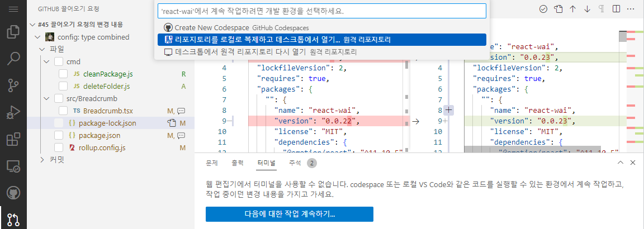Open the Run and Debug view
The image size is (644, 229).
13,112
